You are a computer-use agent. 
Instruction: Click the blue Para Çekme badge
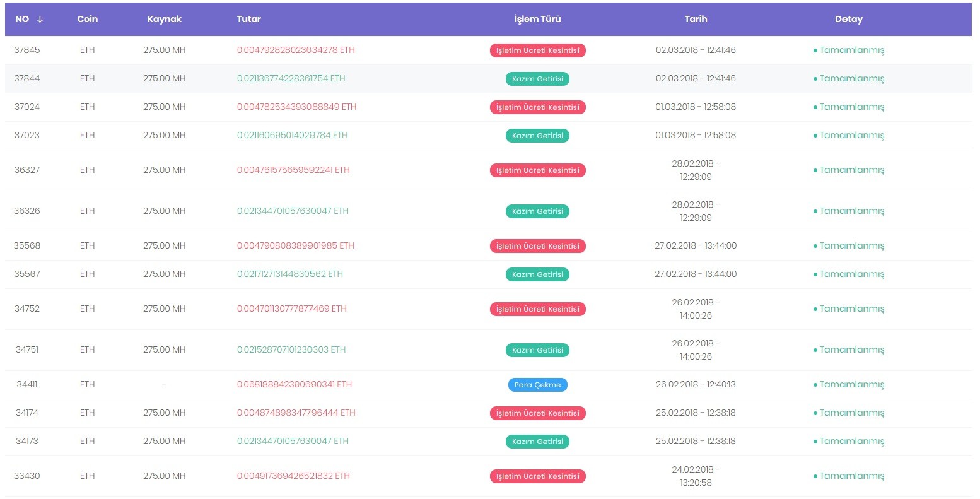(x=537, y=385)
